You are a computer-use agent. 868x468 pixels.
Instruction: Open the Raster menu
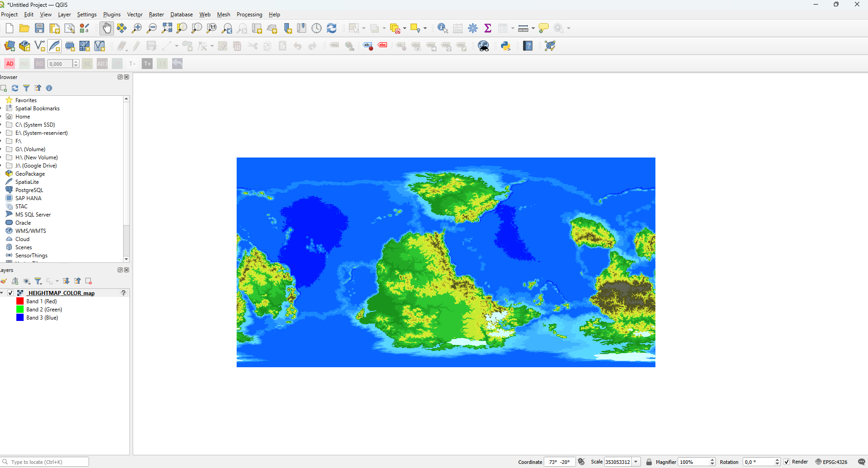click(x=156, y=15)
